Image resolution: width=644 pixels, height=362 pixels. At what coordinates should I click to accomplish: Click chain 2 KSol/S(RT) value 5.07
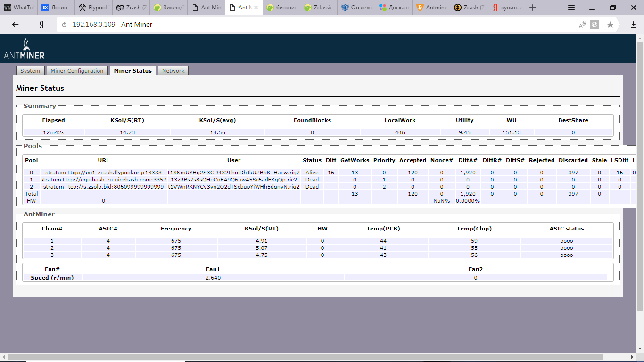click(261, 248)
